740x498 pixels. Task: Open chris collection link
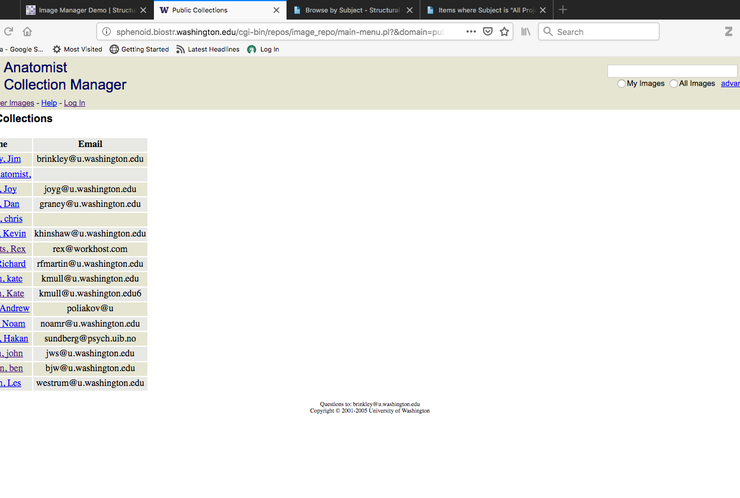point(11,219)
